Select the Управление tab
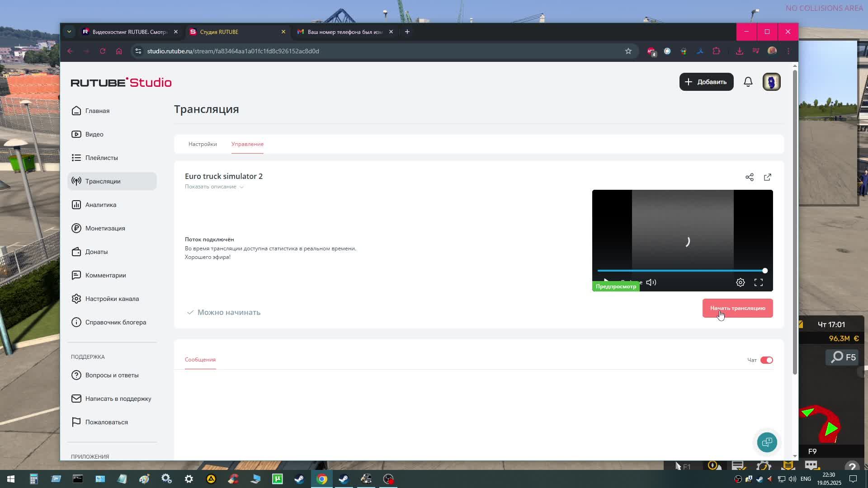 click(x=247, y=144)
